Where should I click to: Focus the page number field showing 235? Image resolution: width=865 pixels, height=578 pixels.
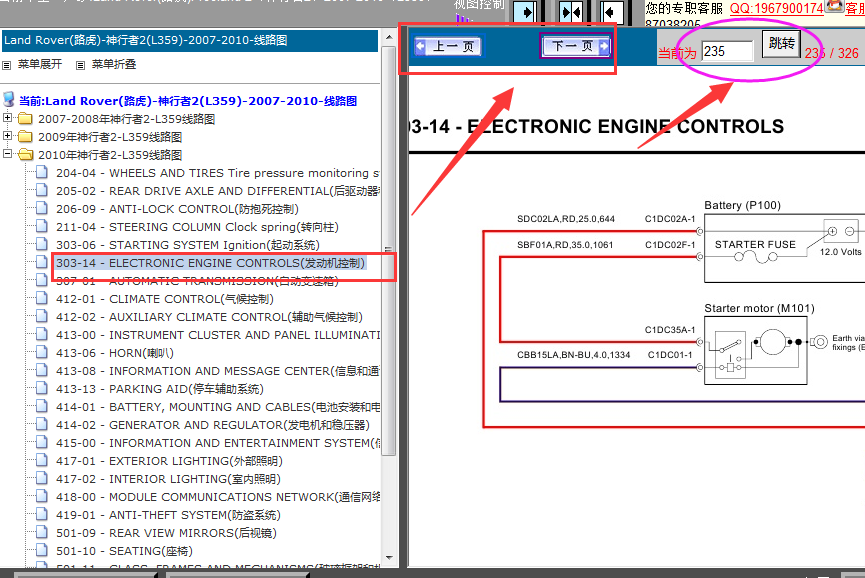click(727, 51)
